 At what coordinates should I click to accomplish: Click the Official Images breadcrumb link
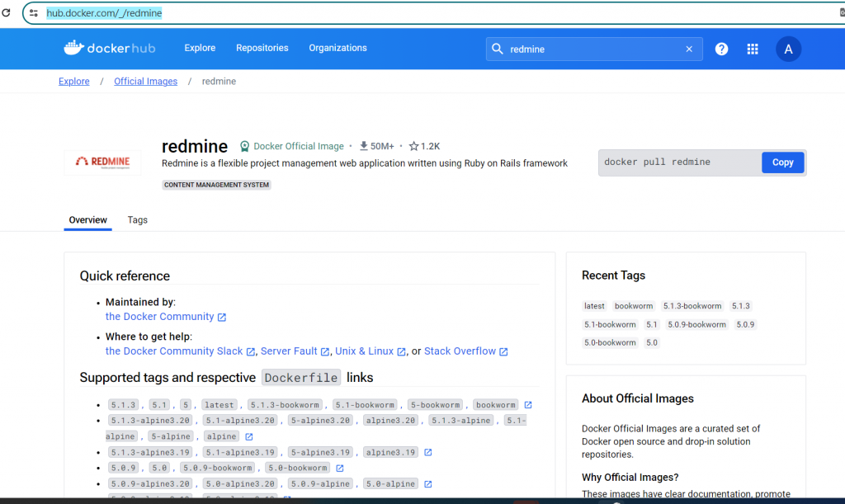145,82
